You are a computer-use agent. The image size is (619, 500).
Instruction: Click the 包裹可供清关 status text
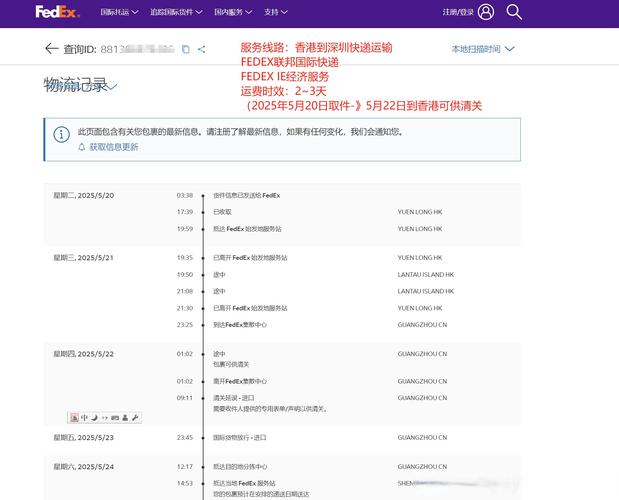tap(231, 364)
